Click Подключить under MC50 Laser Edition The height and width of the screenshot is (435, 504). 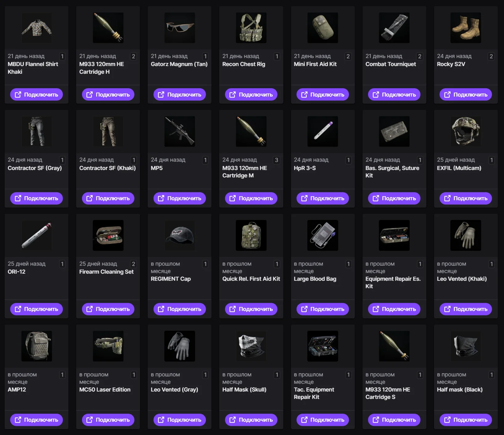tap(108, 420)
